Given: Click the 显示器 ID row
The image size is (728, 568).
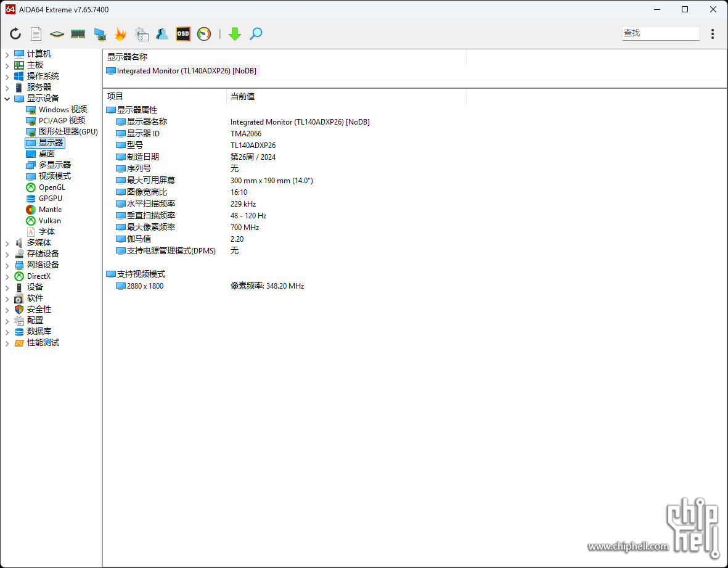Looking at the screenshot, I should tap(284, 133).
